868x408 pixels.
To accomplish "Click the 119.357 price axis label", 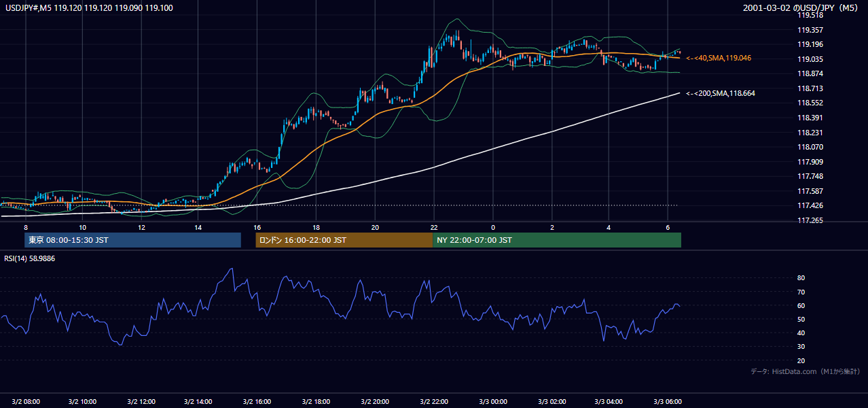I will 810,30.
